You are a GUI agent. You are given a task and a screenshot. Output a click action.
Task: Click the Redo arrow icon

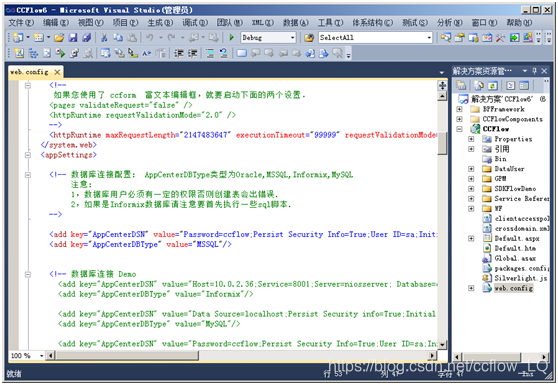(x=172, y=37)
